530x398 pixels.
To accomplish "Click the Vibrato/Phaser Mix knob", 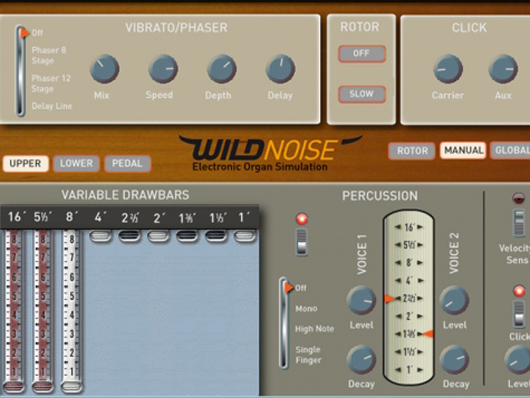I will (104, 69).
